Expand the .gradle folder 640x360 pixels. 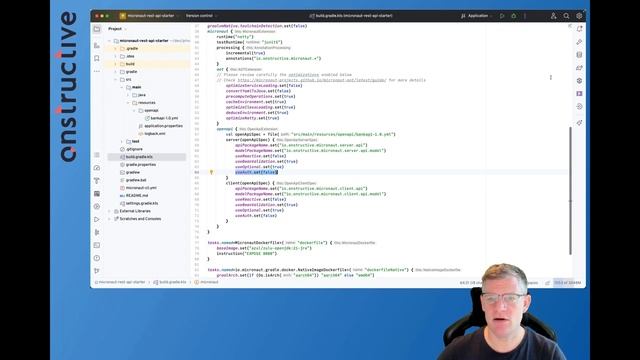tap(116, 49)
